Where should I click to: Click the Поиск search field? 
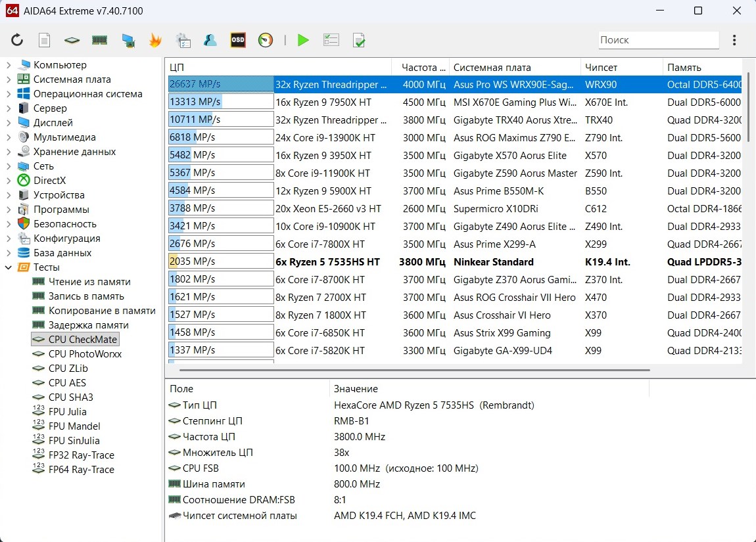pyautogui.click(x=658, y=40)
